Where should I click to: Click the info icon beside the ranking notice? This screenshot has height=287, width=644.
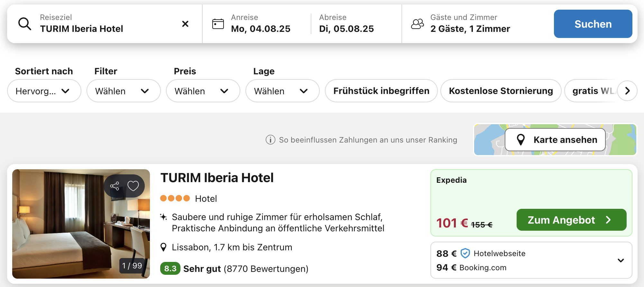pos(270,140)
